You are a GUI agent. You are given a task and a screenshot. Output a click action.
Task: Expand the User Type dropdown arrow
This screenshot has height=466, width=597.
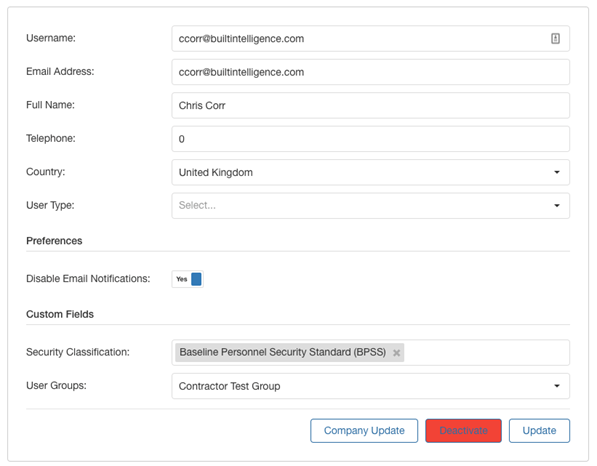click(557, 206)
